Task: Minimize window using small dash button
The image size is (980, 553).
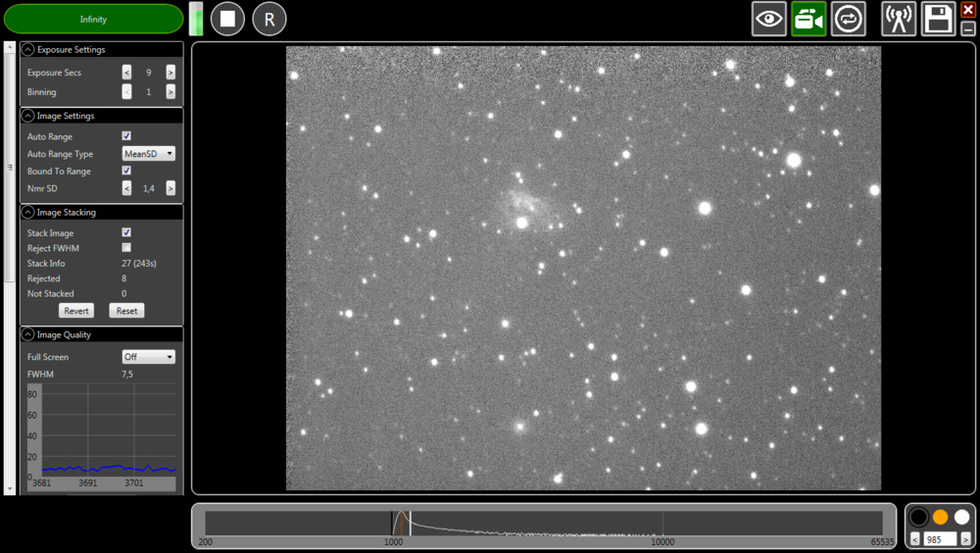Action: coord(968,28)
